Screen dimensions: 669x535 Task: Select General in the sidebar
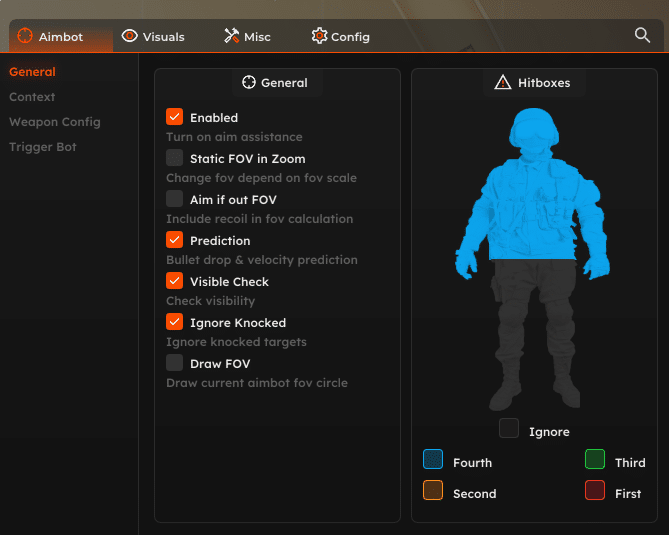[32, 72]
